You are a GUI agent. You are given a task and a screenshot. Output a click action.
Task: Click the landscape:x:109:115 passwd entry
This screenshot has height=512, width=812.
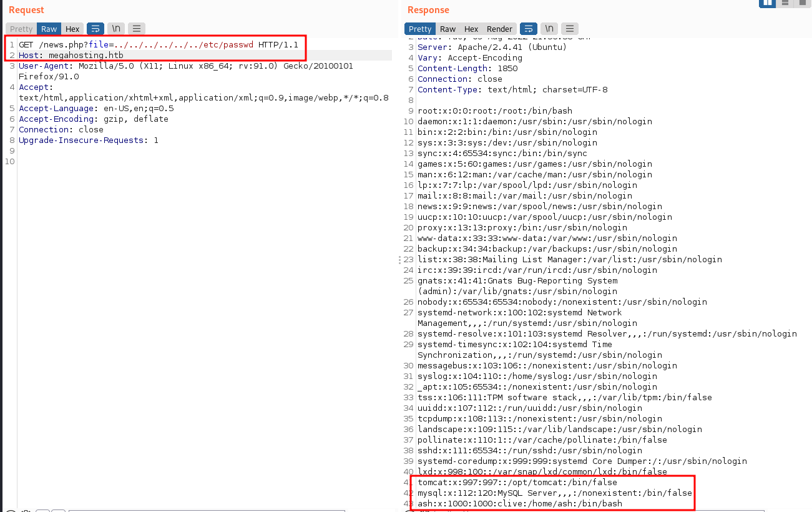pos(560,430)
